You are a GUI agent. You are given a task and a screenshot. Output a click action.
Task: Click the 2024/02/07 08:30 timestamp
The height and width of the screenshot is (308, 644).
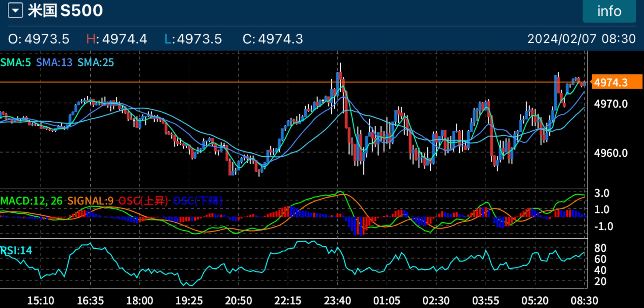pyautogui.click(x=581, y=39)
